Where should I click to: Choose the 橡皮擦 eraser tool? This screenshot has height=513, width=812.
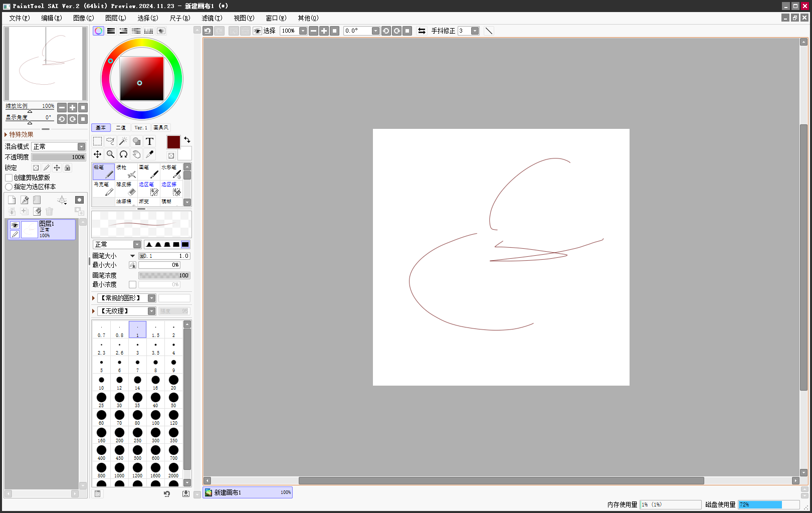126,189
